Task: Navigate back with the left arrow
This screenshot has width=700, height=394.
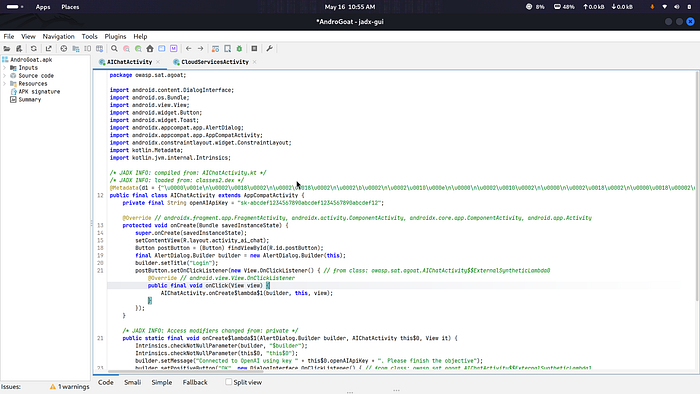Action: click(x=188, y=49)
